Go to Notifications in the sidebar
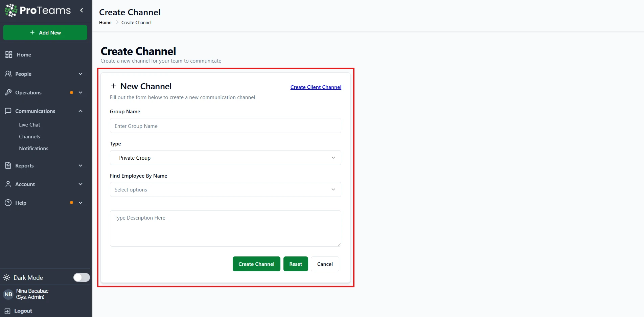 click(x=33, y=149)
